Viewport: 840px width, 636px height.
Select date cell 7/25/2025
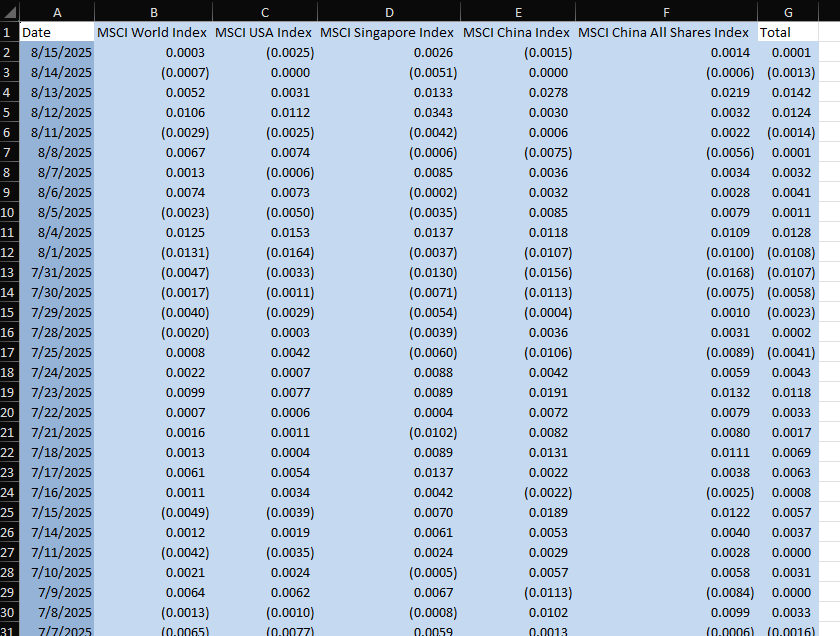coord(57,353)
